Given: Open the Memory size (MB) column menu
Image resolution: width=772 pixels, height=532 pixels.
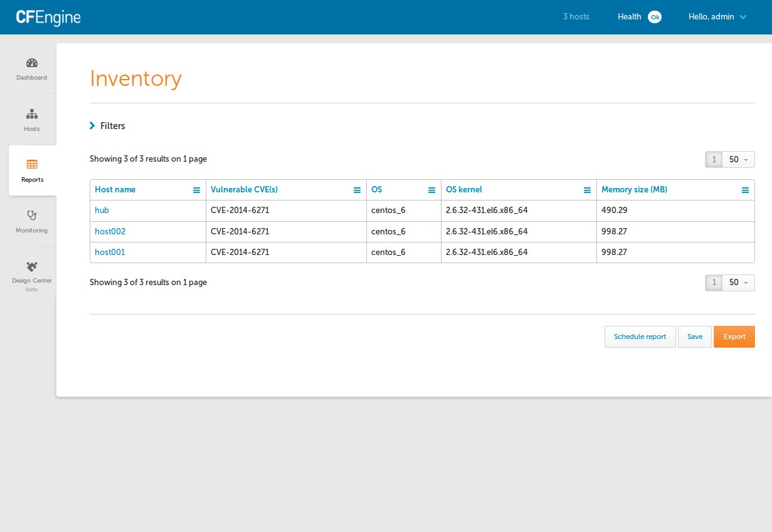Looking at the screenshot, I should (x=745, y=190).
